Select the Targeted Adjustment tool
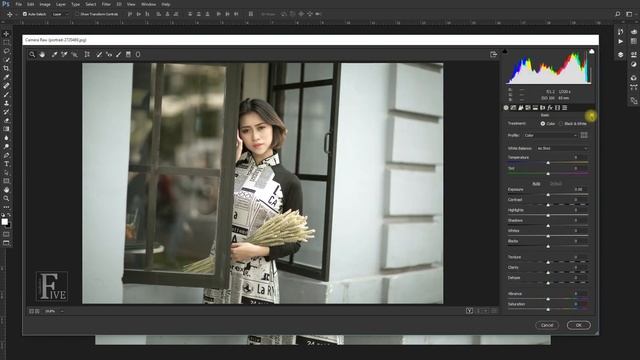Screen dimensions: 640x360 point(75,54)
